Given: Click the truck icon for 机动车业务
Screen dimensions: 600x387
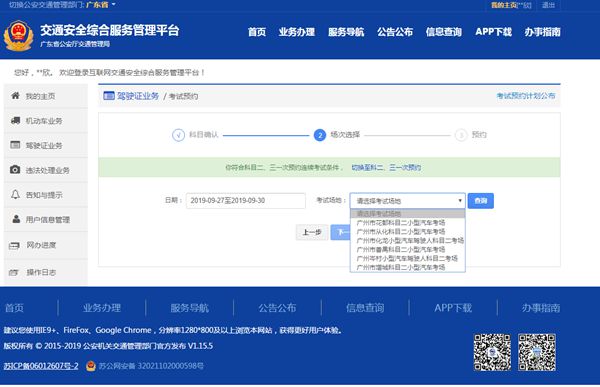Looking at the screenshot, I should [x=15, y=121].
